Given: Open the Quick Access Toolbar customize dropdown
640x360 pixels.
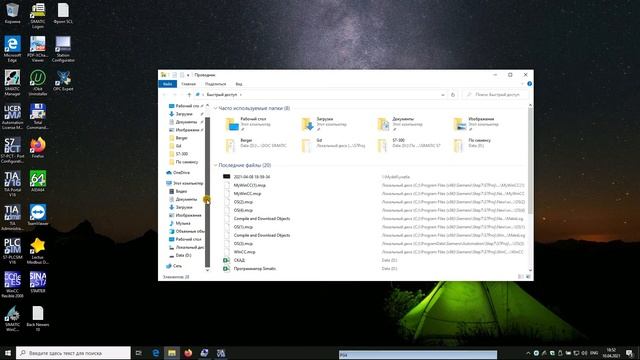Looking at the screenshot, I should 188,75.
